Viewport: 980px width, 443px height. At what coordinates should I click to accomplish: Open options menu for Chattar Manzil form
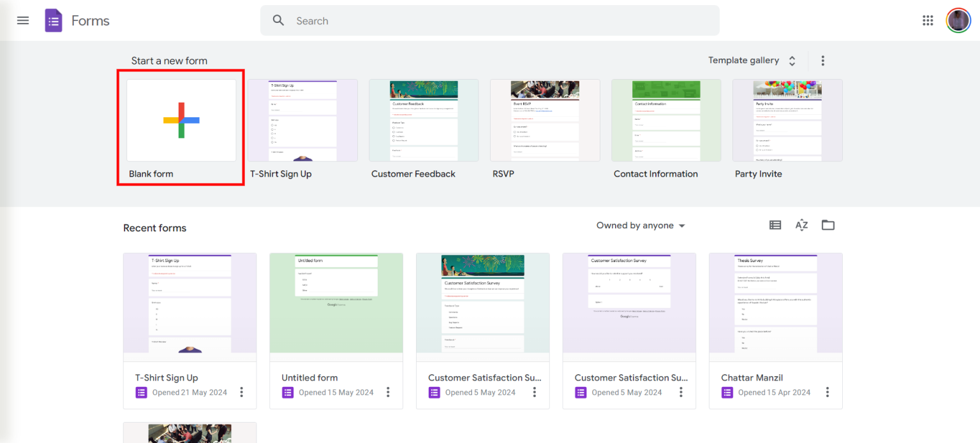click(x=828, y=392)
